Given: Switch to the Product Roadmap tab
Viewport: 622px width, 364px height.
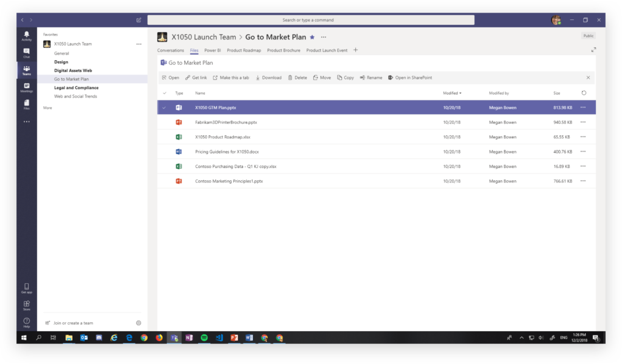Looking at the screenshot, I should 244,50.
